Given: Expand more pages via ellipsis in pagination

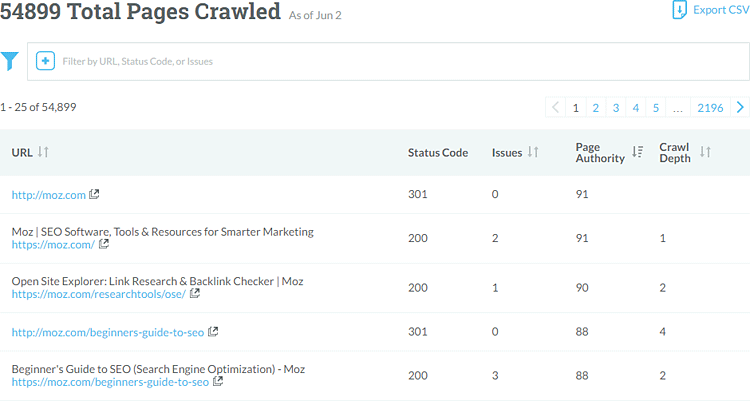Looking at the screenshot, I should (x=678, y=107).
